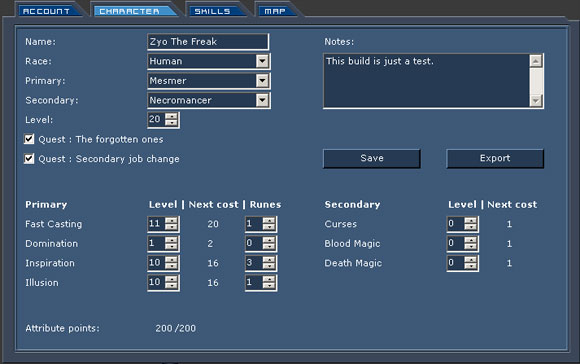This screenshot has width=580, height=364.
Task: Decrease Fast Casting runes value
Action: pyautogui.click(x=269, y=227)
